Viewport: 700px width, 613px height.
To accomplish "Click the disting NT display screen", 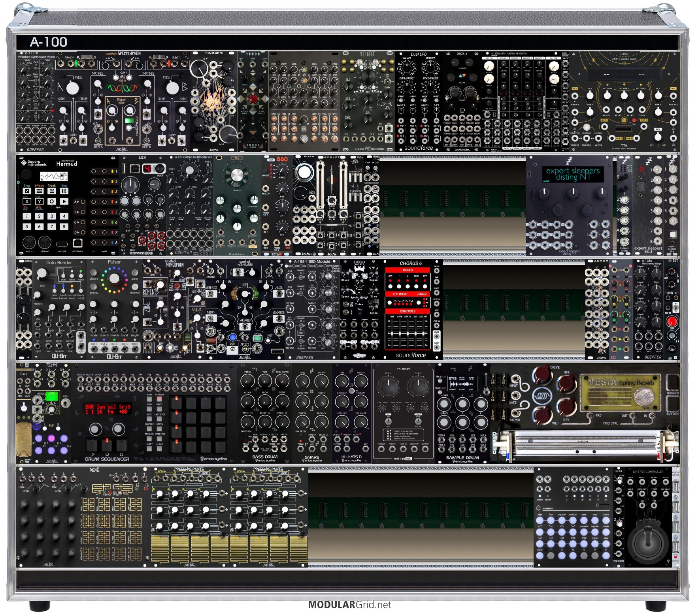I will tap(573, 174).
